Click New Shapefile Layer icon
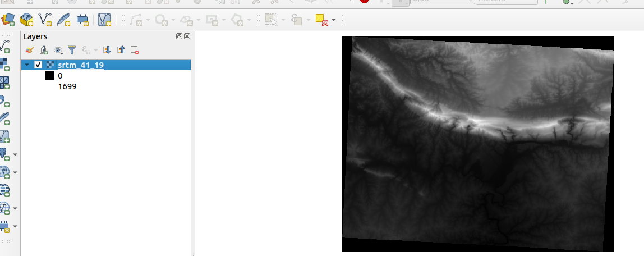This screenshot has width=644, height=256. (x=45, y=20)
